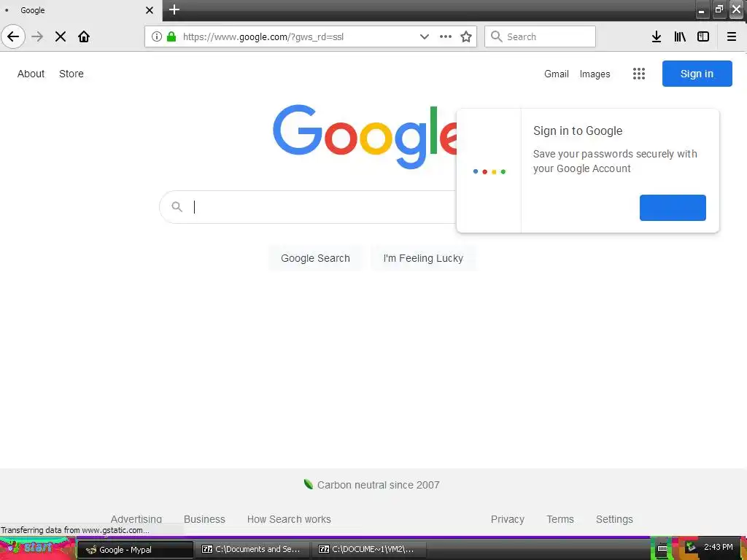This screenshot has height=560, width=747.
Task: Switch to C:\DOCUME~1\VM2 taskbar window
Action: [369, 550]
